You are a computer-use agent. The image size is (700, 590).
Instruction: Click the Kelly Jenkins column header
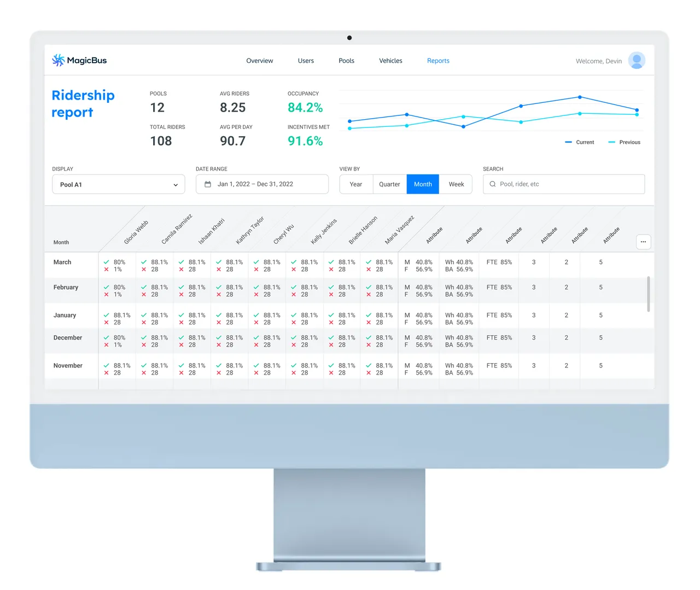[x=324, y=231]
